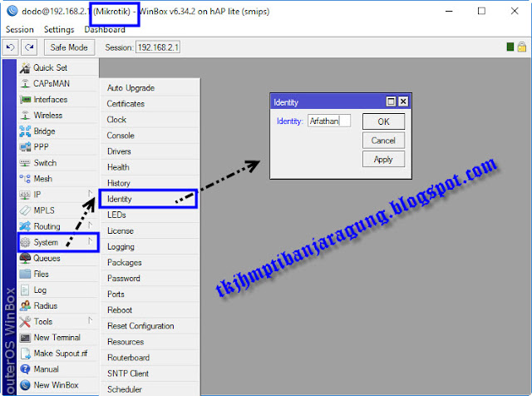The height and width of the screenshot is (396, 532).
Task: Click the New Terminal screen icon
Action: point(25,338)
